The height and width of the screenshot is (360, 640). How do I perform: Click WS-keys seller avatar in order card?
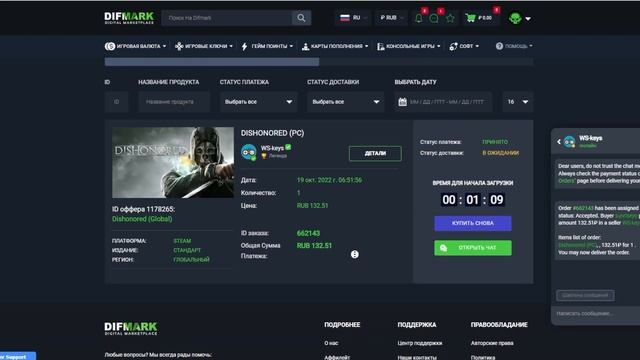click(249, 152)
